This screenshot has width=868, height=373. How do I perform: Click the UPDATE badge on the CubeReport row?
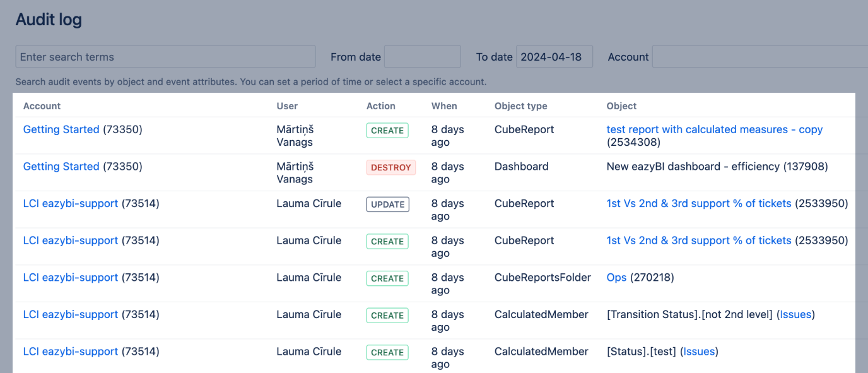387,204
